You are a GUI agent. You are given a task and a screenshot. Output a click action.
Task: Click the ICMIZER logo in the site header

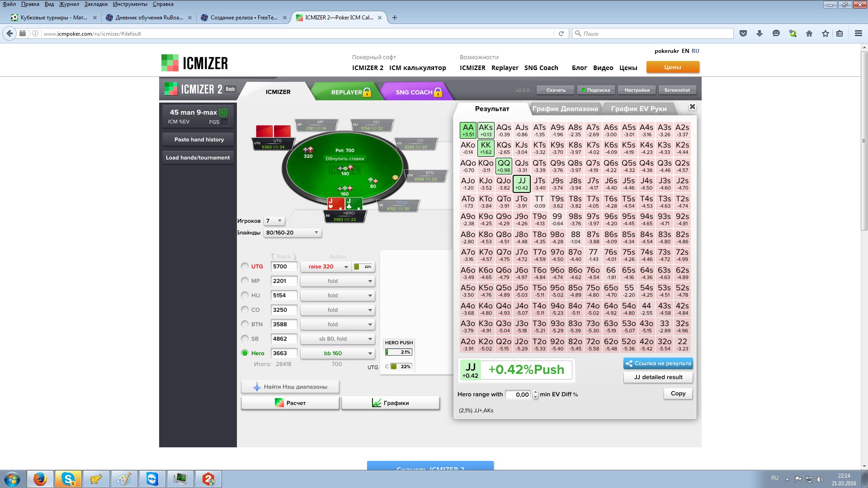coord(195,63)
